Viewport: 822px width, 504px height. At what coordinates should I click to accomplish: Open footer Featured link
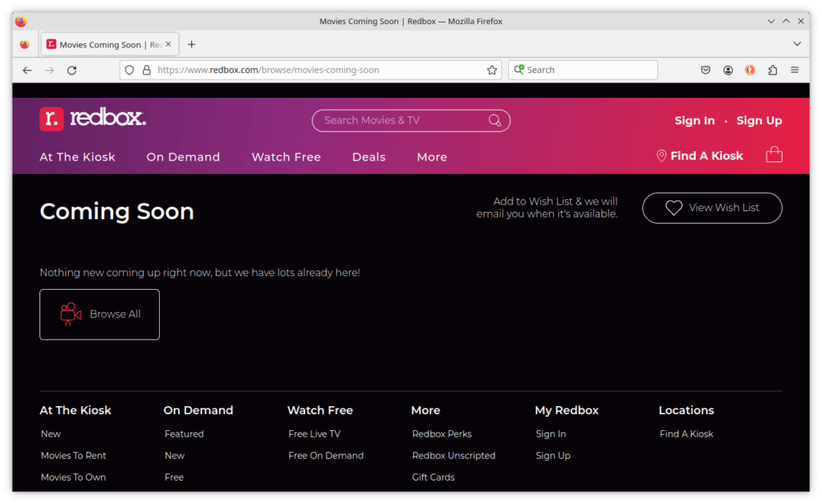(x=184, y=434)
